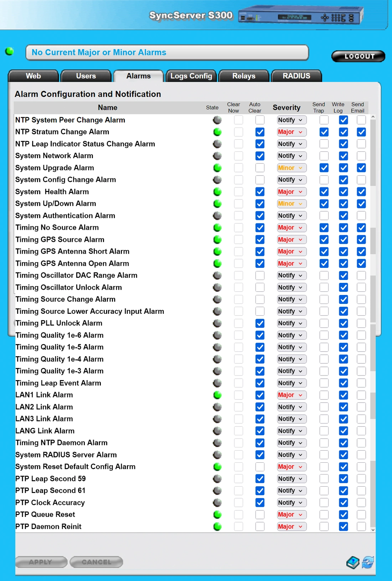
Task: Click state LED for System Reset Default Config Alarm
Action: 217,467
